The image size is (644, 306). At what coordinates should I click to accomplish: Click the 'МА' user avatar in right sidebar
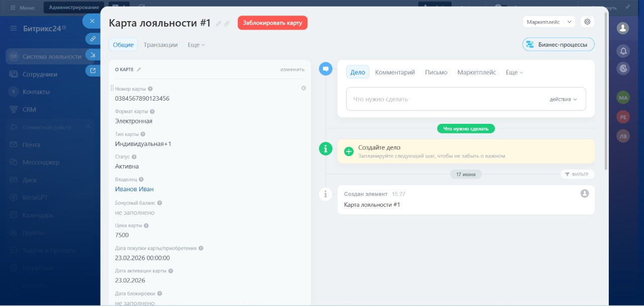(623, 98)
